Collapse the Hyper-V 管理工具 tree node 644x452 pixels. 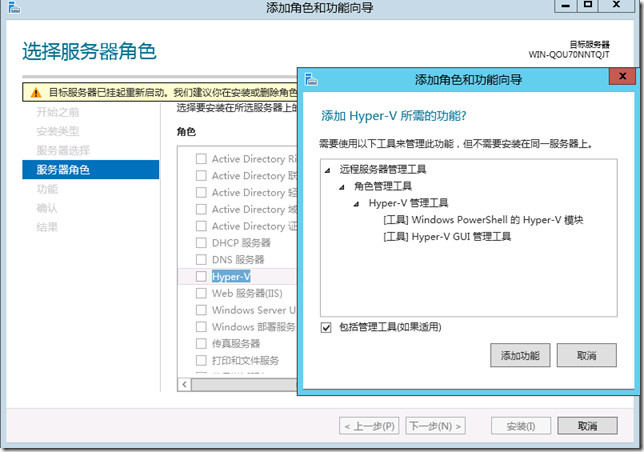(356, 204)
